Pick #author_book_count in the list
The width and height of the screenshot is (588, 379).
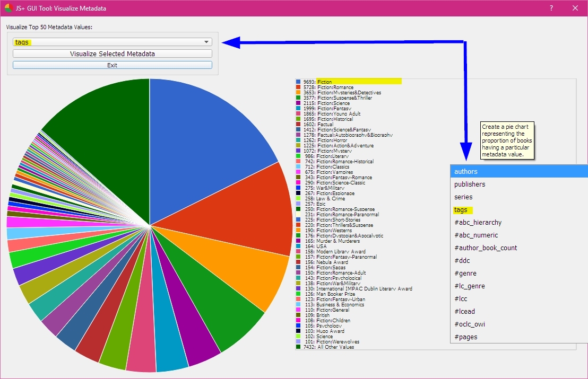coord(519,248)
